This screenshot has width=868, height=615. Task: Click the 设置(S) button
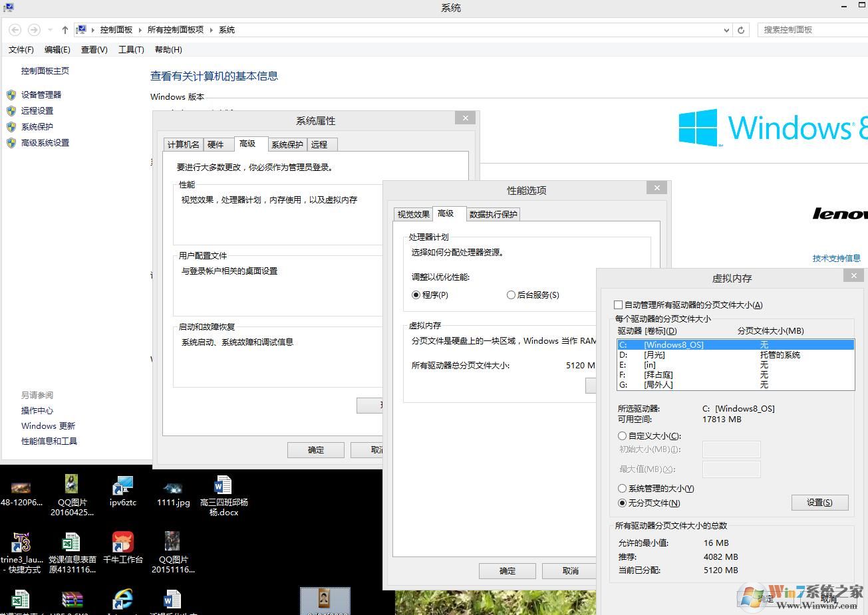pos(819,503)
